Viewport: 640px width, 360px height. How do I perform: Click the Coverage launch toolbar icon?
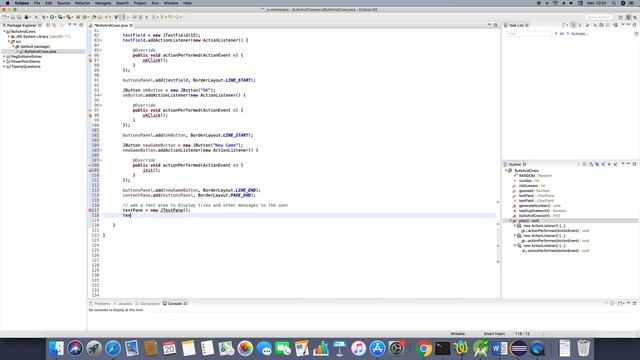60,17
